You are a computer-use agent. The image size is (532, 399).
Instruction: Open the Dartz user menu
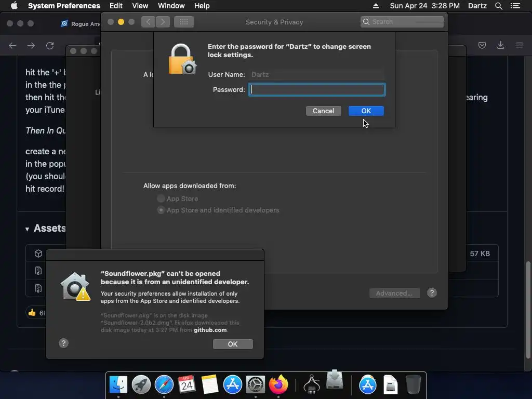click(477, 6)
